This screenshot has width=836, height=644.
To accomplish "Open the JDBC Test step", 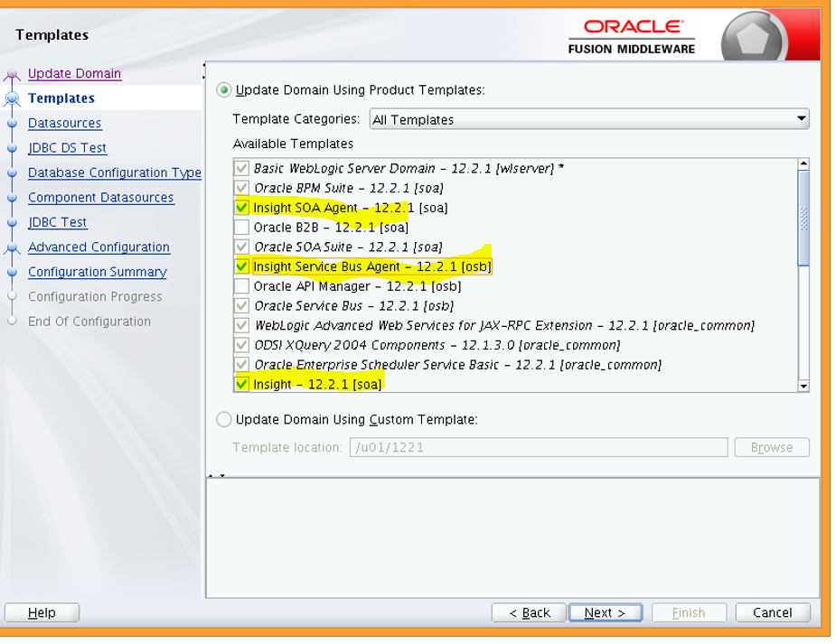I will 57,222.
